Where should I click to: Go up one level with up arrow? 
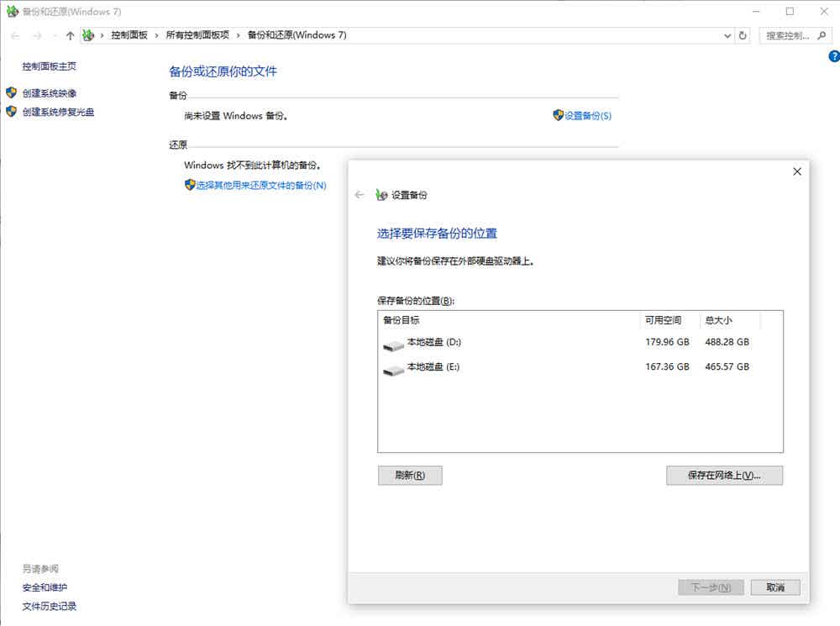[70, 35]
